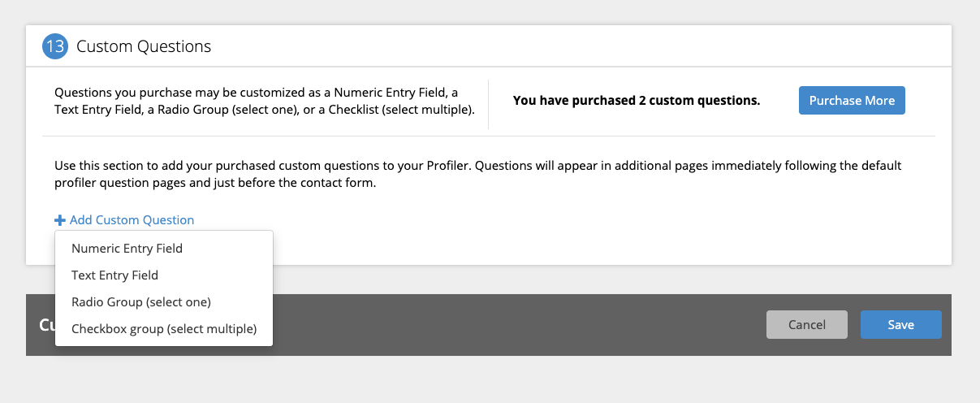Cancel the changes in footer bar
980x403 pixels.
tap(807, 325)
